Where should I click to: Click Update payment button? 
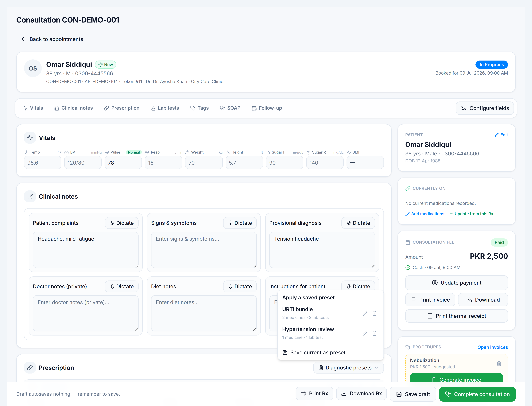457,283
